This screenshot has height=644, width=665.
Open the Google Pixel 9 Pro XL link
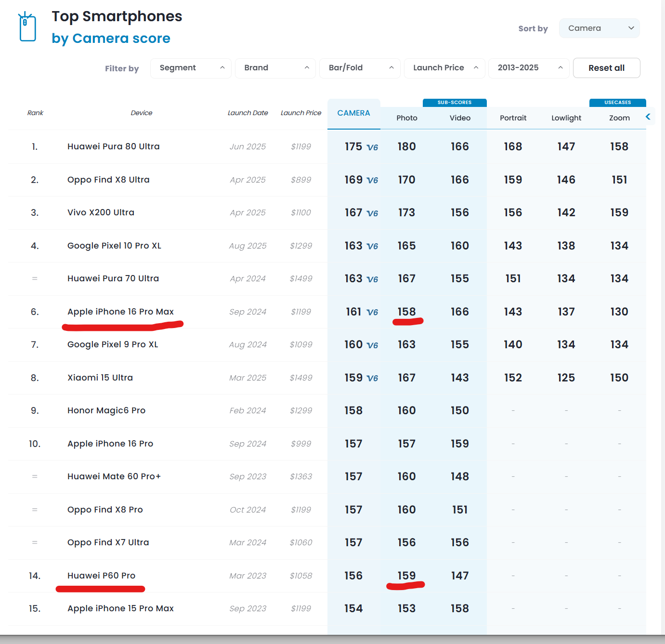(113, 344)
